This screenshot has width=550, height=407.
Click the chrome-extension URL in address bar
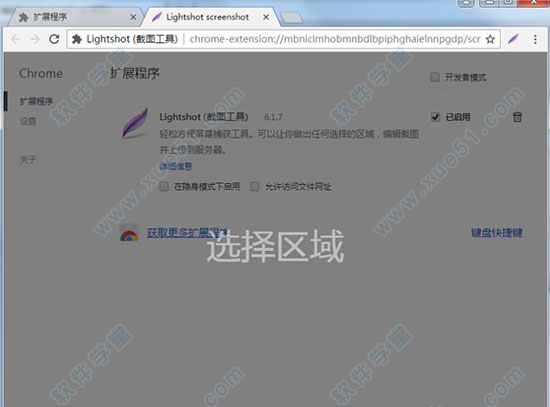pos(335,39)
